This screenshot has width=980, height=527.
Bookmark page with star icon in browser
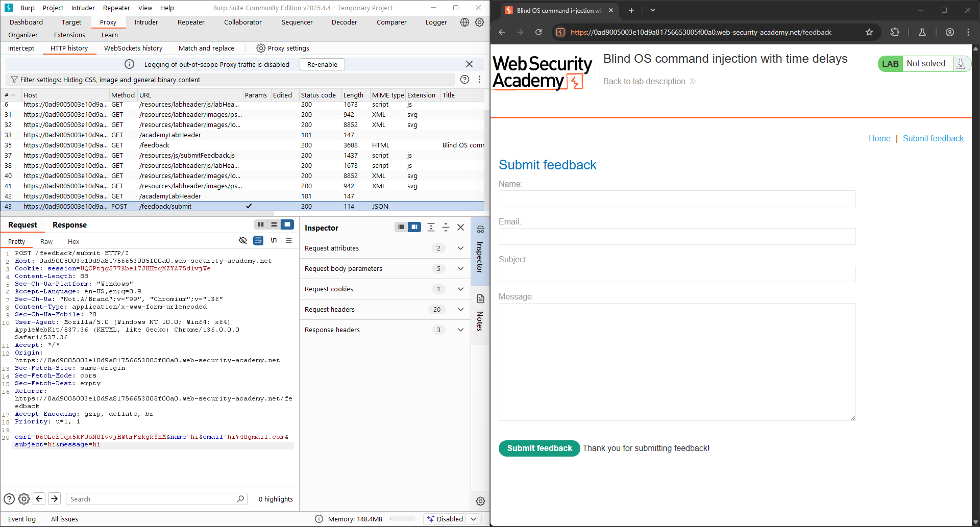(869, 32)
